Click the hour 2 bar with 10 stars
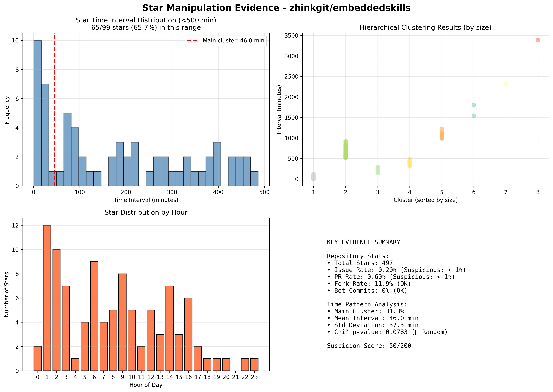The image size is (553, 392). (x=56, y=310)
